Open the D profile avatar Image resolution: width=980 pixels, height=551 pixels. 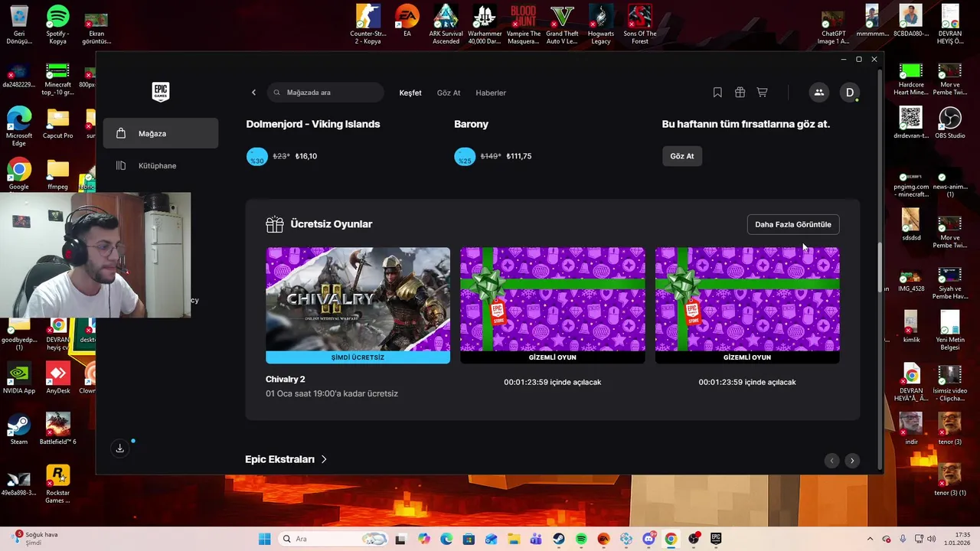click(850, 93)
